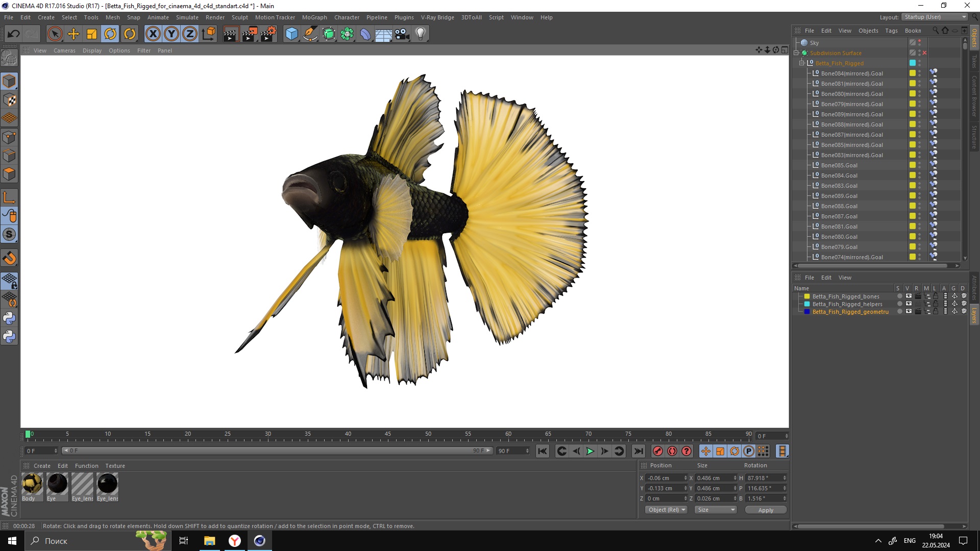Switch to Polygons mode
The width and height of the screenshot is (980, 551).
(9, 174)
